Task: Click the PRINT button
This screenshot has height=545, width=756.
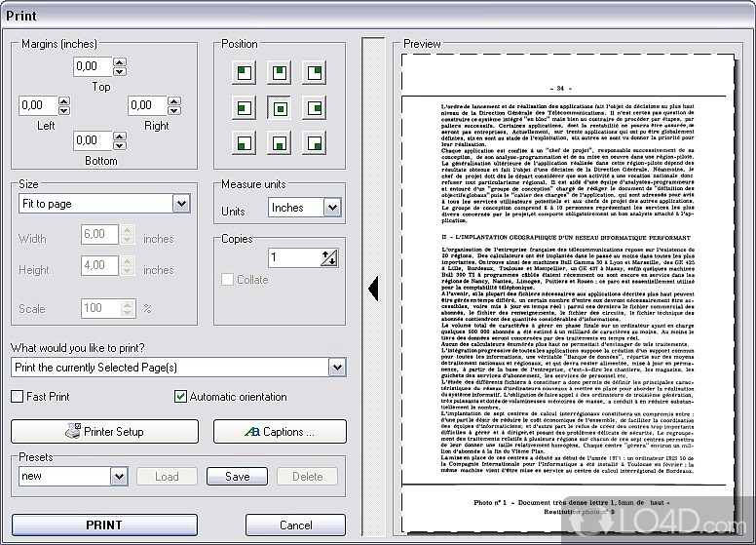Action: (x=104, y=525)
